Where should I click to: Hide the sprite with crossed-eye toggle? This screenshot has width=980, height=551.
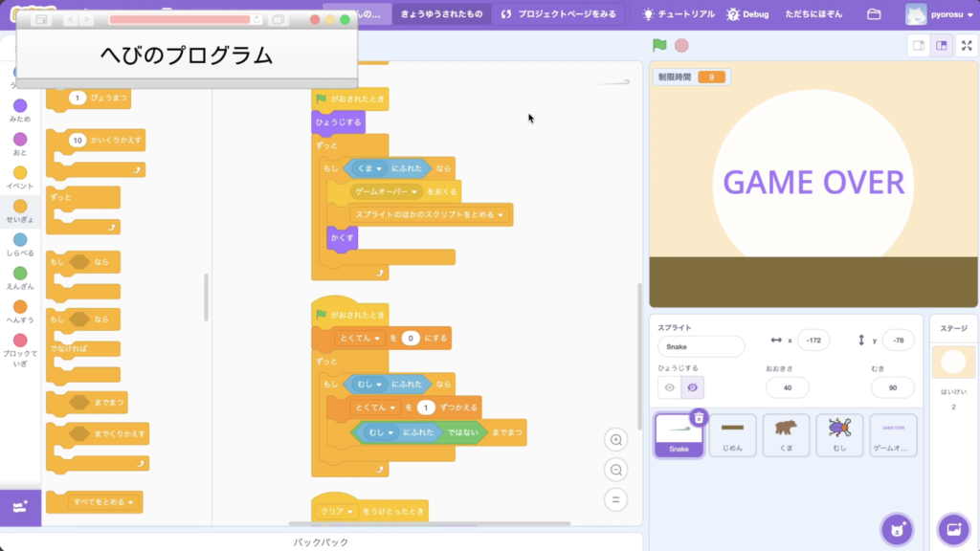point(692,387)
